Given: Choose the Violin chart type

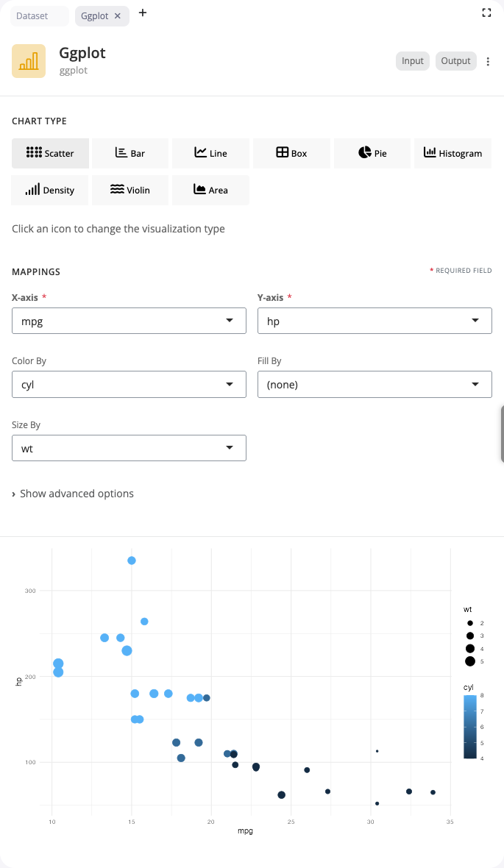Looking at the screenshot, I should [x=130, y=190].
